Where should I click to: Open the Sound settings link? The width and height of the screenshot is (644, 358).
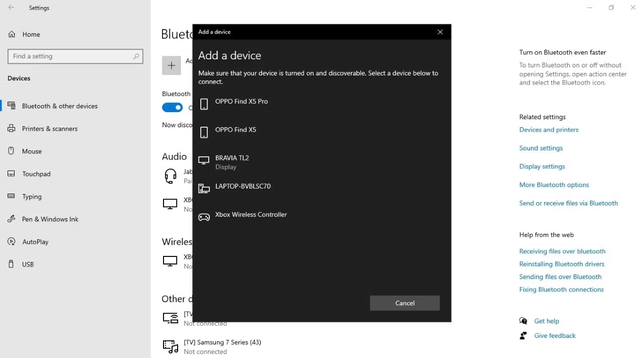541,148
